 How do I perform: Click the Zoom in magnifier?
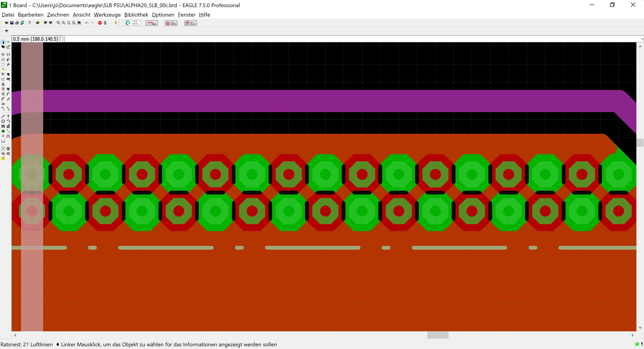click(64, 23)
